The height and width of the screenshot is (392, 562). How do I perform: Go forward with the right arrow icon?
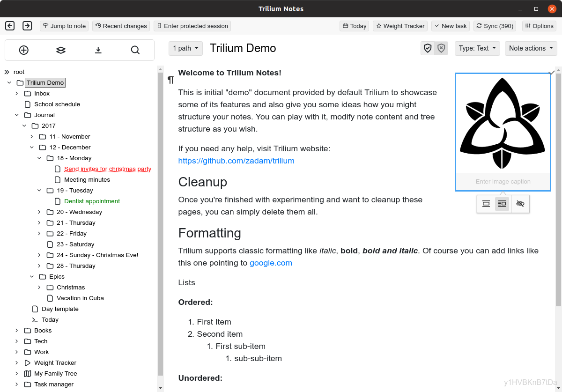(x=27, y=26)
